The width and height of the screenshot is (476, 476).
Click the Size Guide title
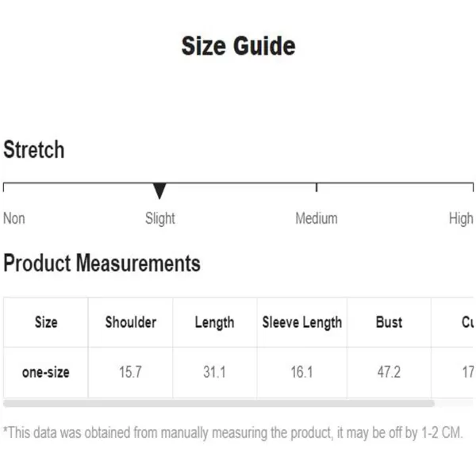point(238,46)
